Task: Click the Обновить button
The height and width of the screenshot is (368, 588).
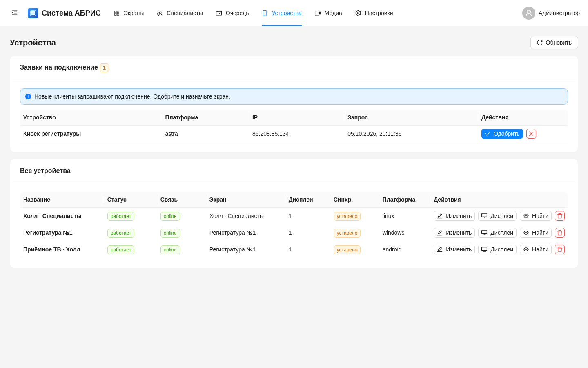Action: [554, 43]
